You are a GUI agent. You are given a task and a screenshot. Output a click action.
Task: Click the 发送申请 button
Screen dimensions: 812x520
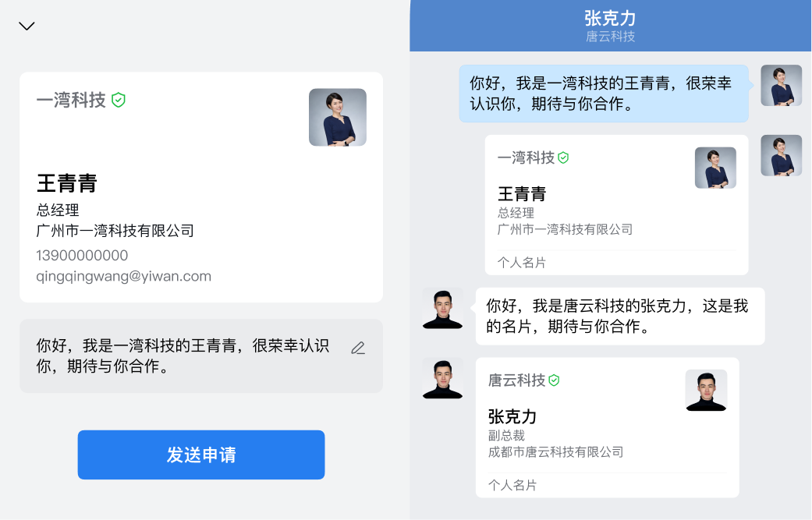(201, 455)
